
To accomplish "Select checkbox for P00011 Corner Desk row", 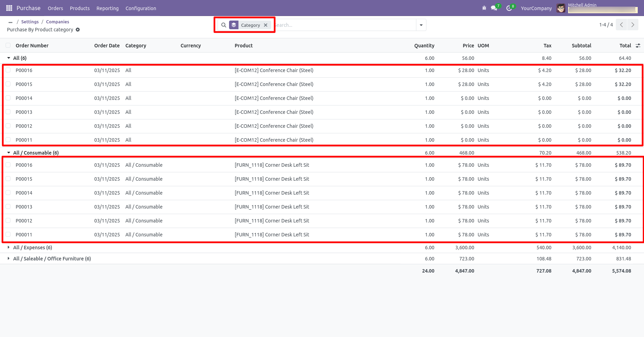I will coord(8,235).
